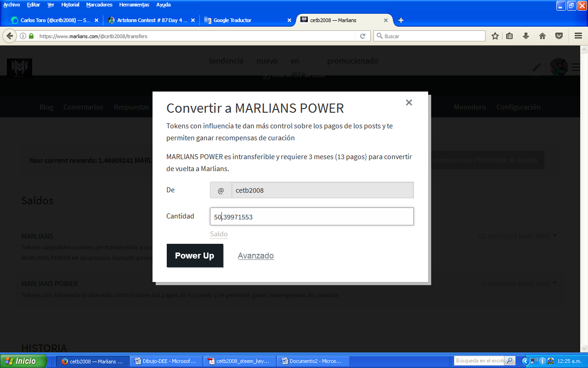Image resolution: width=588 pixels, height=368 pixels.
Task: Click the system tray volume icon
Action: pos(534,361)
